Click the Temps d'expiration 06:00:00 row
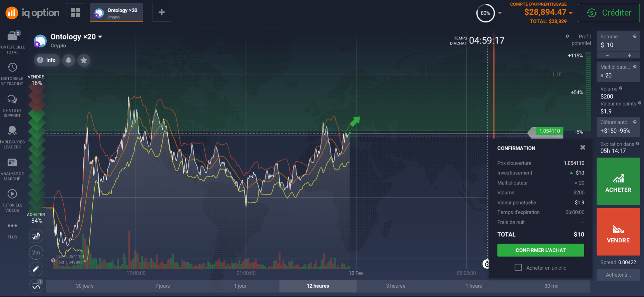Viewport: 644px width, 297px height. [541, 212]
